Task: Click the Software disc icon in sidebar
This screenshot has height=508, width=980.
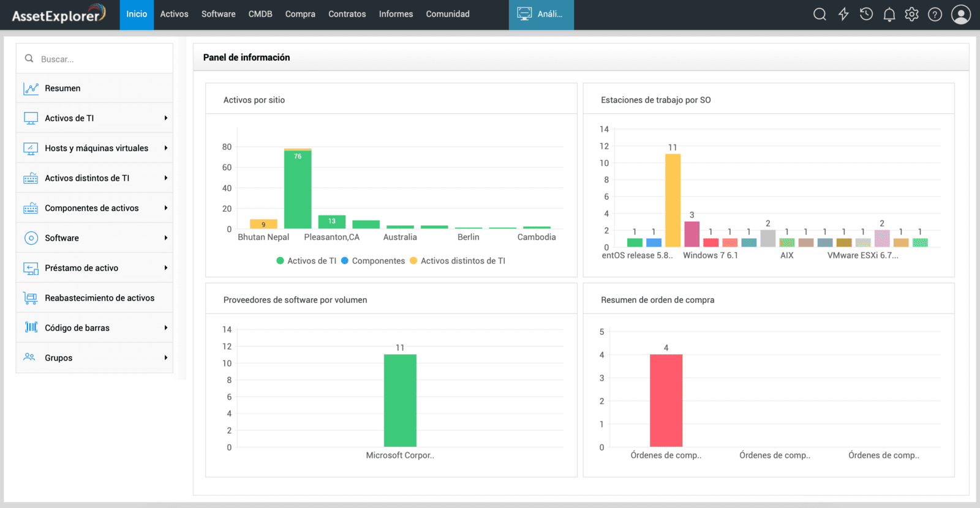Action: tap(31, 238)
